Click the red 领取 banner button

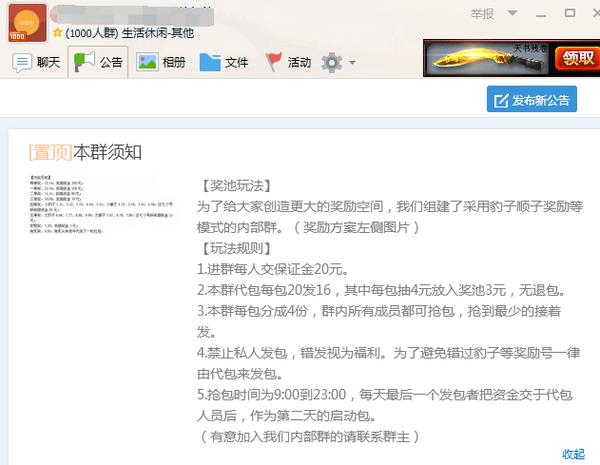pos(578,59)
